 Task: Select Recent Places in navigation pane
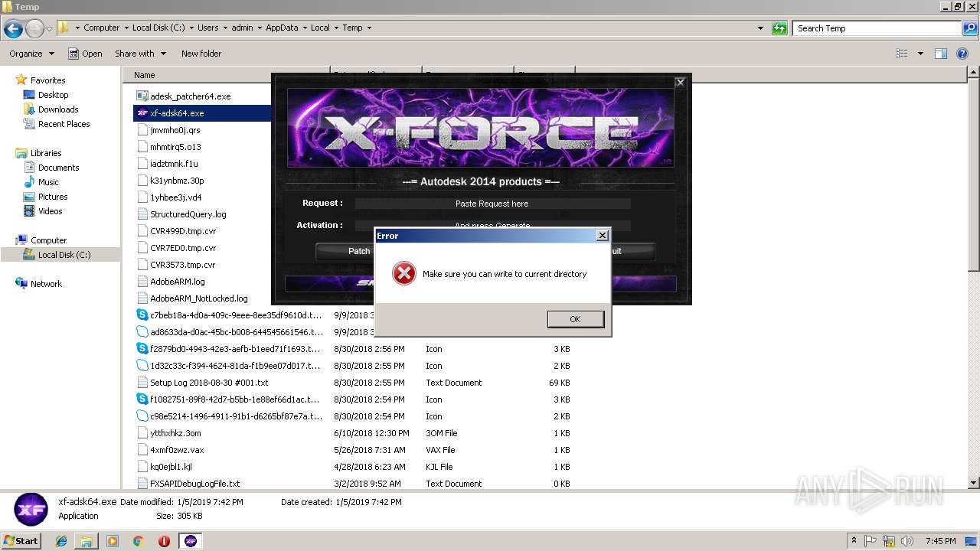point(64,124)
